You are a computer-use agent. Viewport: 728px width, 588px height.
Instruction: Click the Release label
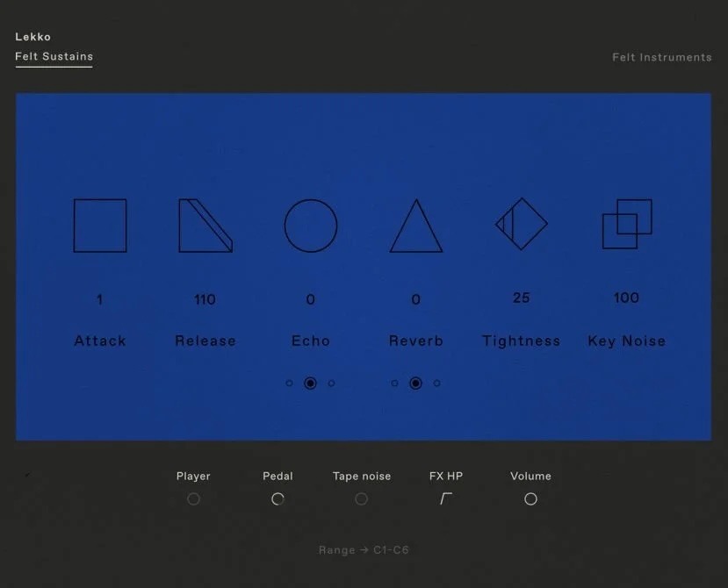pos(205,341)
